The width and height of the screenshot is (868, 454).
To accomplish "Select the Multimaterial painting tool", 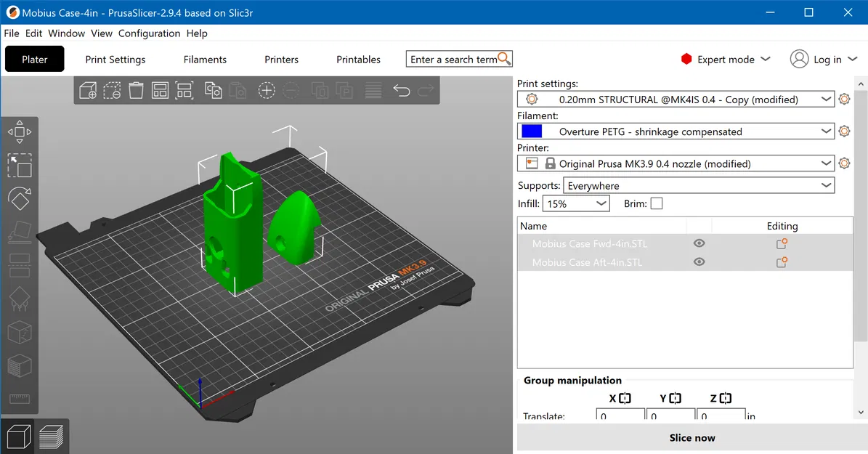I will click(20, 366).
